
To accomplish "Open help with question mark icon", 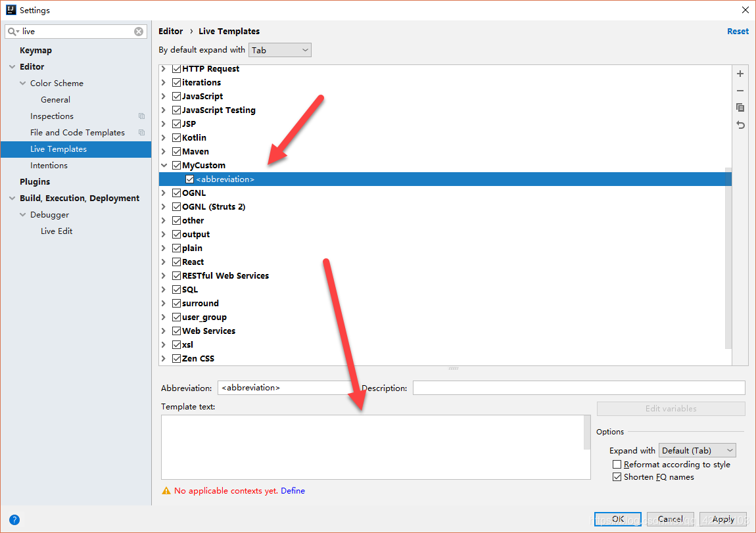I will (14, 519).
